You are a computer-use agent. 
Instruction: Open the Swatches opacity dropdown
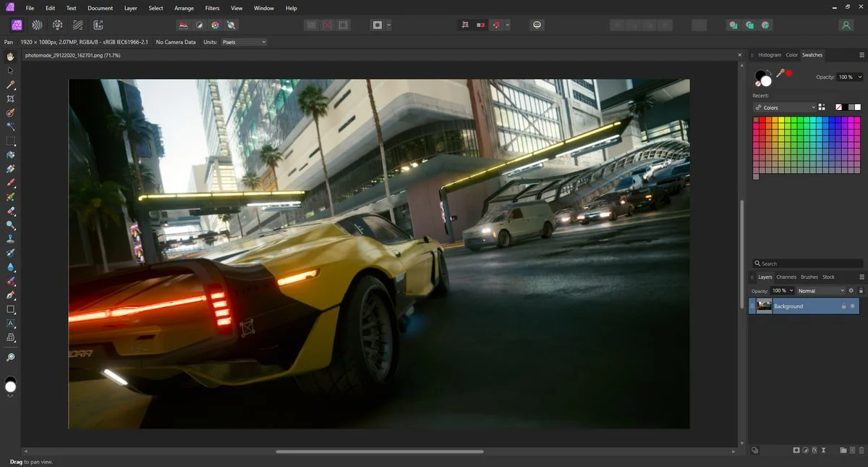tap(850, 77)
